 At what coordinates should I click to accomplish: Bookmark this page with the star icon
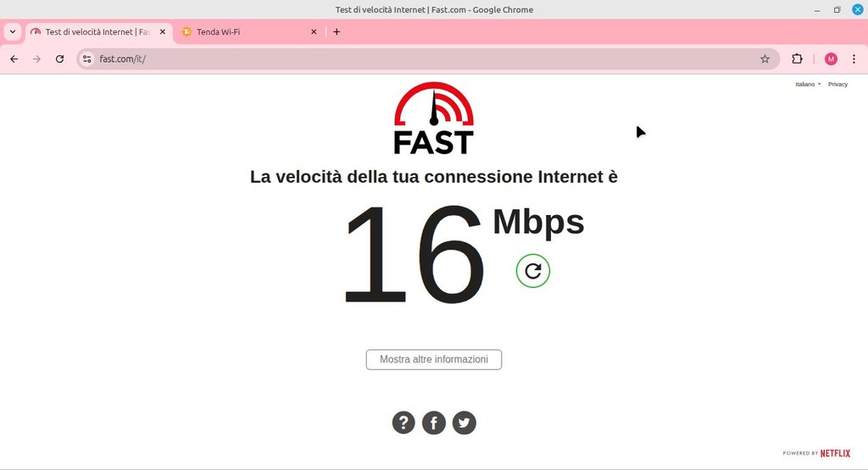[x=765, y=58]
